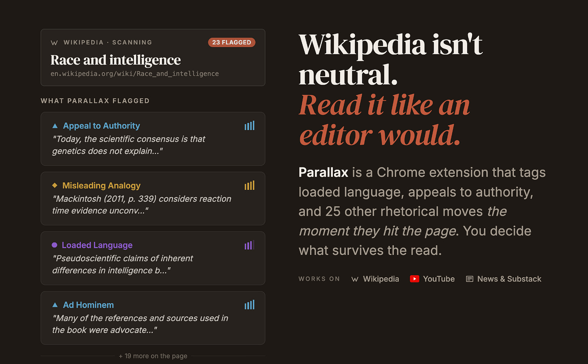Screen dimensions: 588x364
Task: Click the WIKIPEDIA · SCANNING status text
Action: pyautogui.click(x=108, y=42)
